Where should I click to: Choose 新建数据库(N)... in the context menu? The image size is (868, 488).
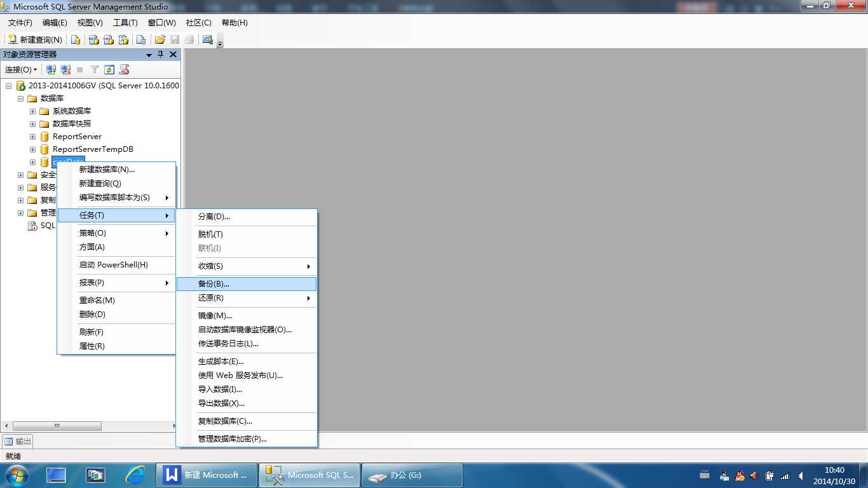tap(116, 170)
